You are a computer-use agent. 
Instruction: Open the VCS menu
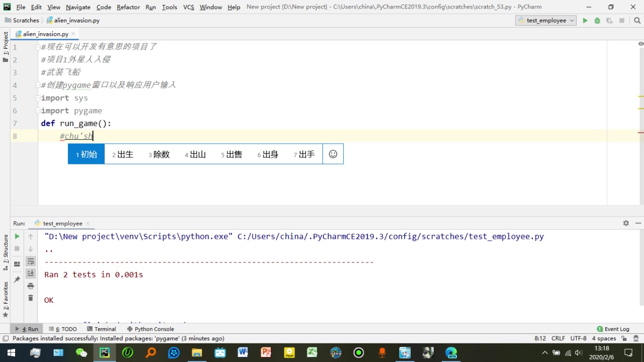tap(188, 7)
